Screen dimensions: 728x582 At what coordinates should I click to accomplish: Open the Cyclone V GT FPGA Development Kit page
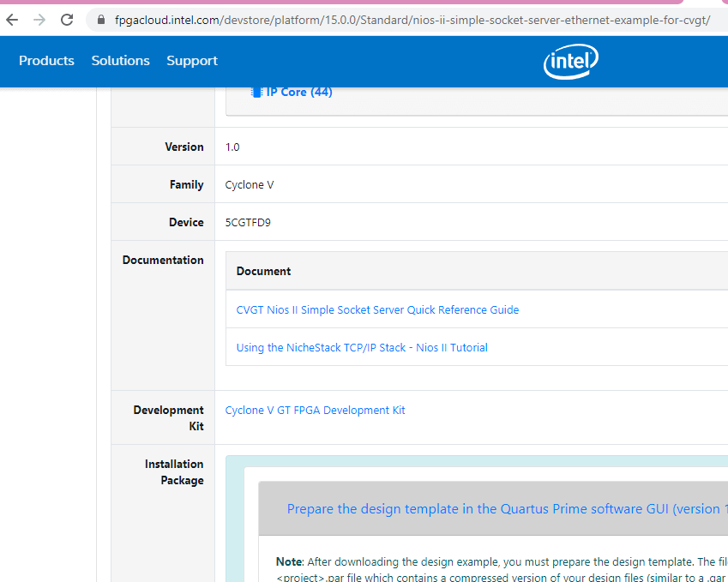coord(315,410)
